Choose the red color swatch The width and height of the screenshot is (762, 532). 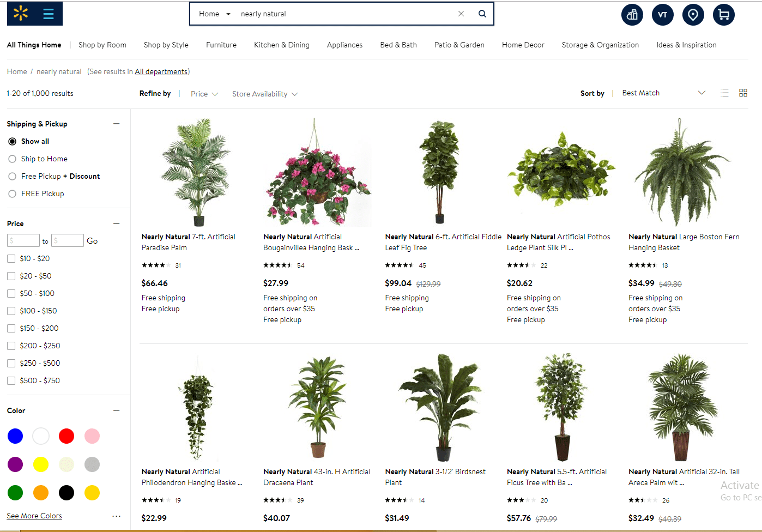(66, 436)
